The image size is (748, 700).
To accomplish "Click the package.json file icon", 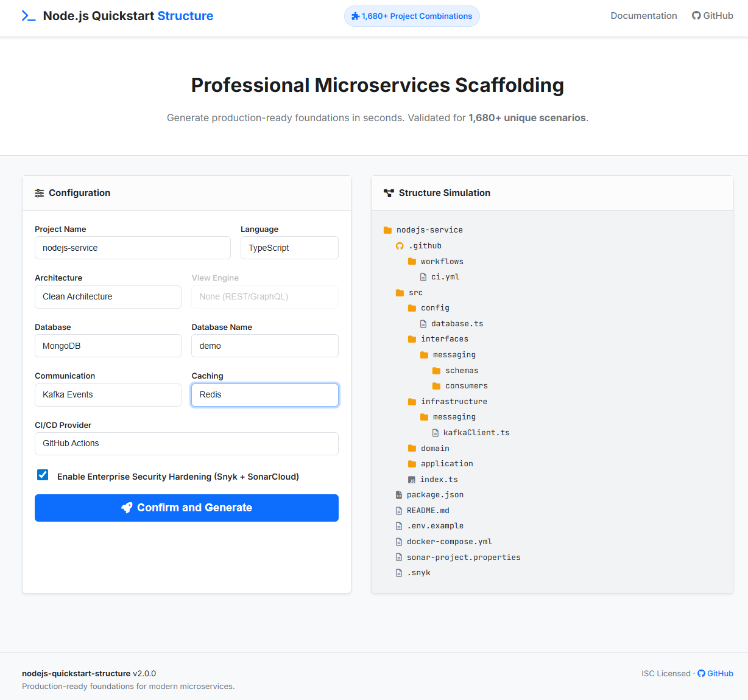I will [x=399, y=495].
